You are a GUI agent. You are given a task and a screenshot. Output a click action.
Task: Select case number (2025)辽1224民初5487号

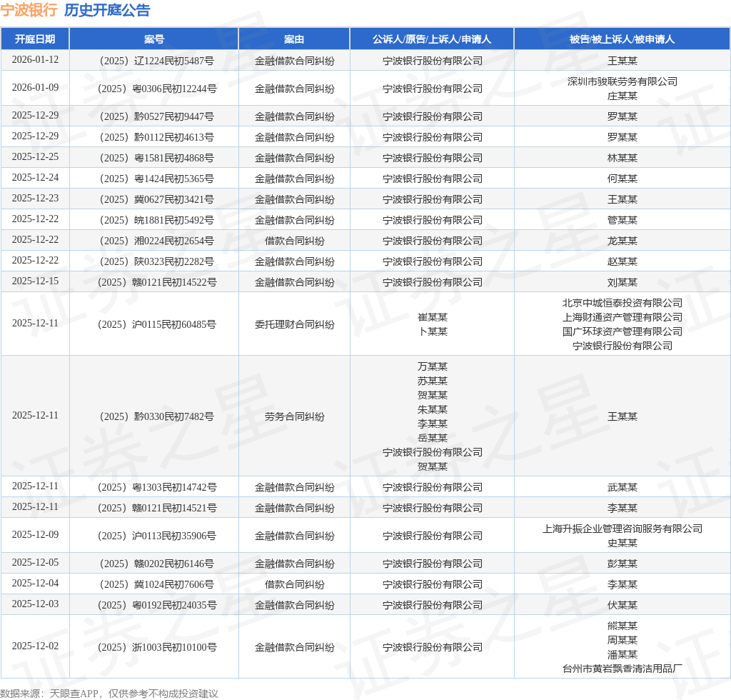(156, 61)
